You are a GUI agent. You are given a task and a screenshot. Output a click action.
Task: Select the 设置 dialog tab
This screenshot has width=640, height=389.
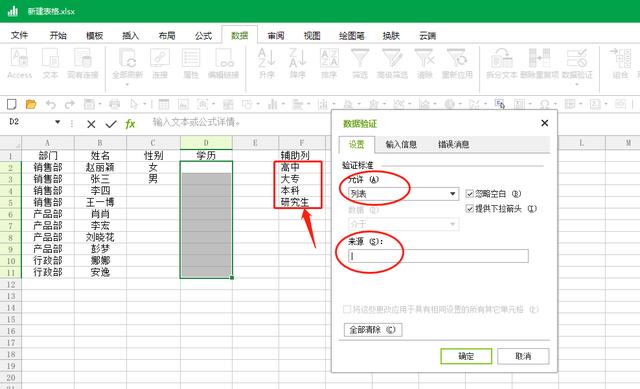pos(356,144)
